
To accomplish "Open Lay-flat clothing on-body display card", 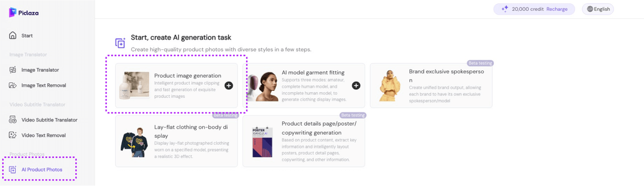I will point(176,141).
